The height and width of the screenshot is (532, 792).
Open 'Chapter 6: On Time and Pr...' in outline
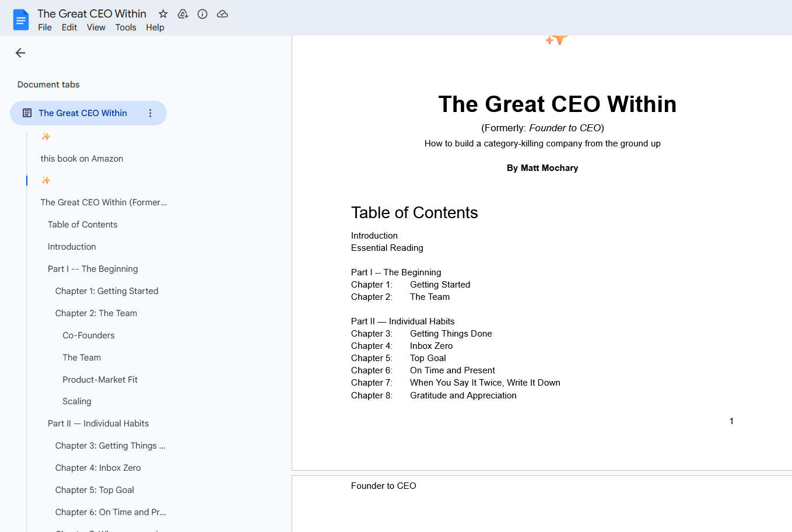pos(111,512)
